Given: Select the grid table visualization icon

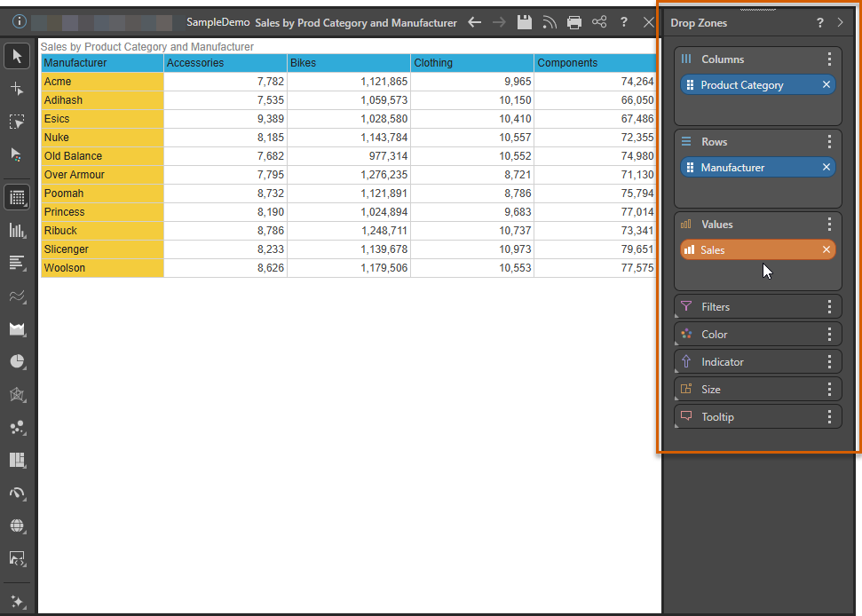Looking at the screenshot, I should [17, 197].
